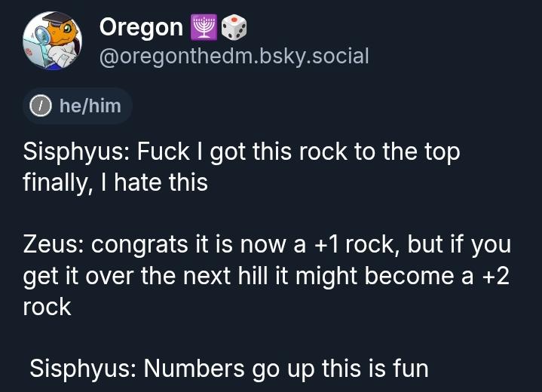The width and height of the screenshot is (542, 392).
Task: Open Oregon's profile avatar picture
Action: coord(52,41)
